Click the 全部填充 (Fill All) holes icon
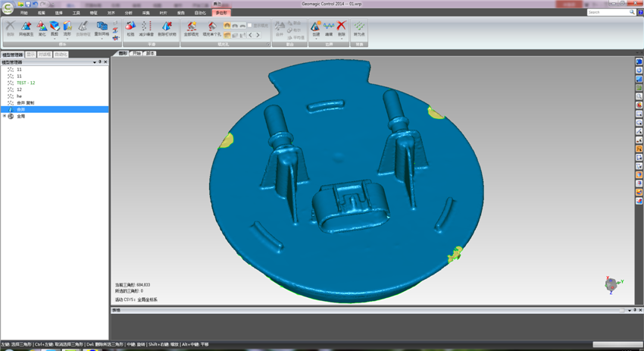 click(x=192, y=28)
